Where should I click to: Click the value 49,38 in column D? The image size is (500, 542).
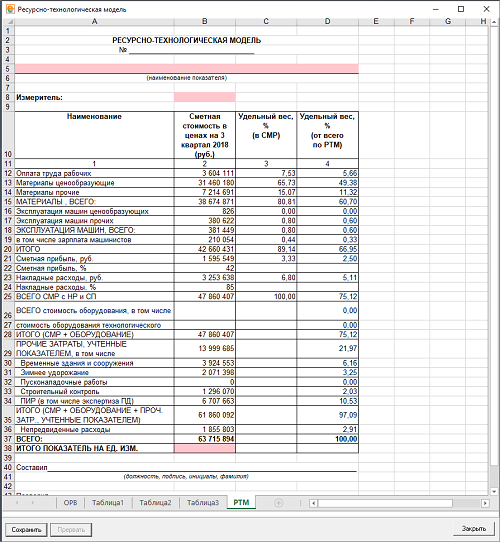[327, 183]
